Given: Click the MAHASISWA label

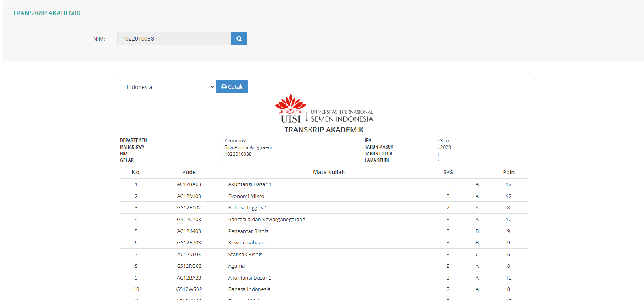Looking at the screenshot, I should point(132,147).
